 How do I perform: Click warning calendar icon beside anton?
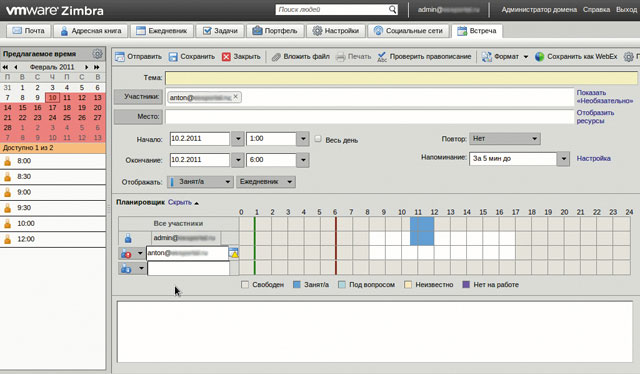(x=233, y=253)
